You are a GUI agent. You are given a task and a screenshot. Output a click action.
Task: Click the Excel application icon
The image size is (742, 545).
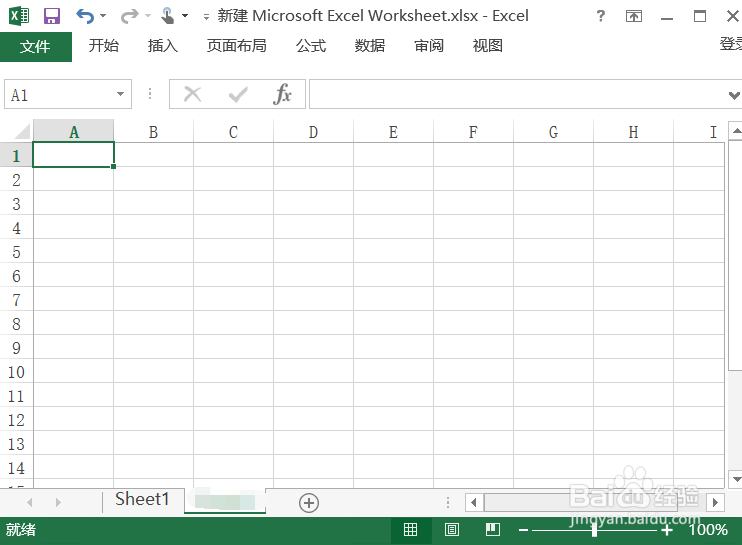click(x=19, y=16)
